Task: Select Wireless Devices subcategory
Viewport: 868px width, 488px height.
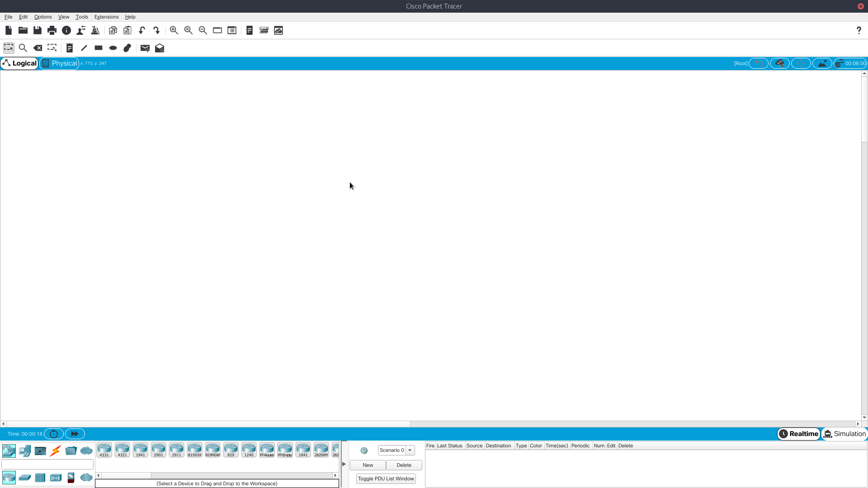Action: tap(56, 478)
